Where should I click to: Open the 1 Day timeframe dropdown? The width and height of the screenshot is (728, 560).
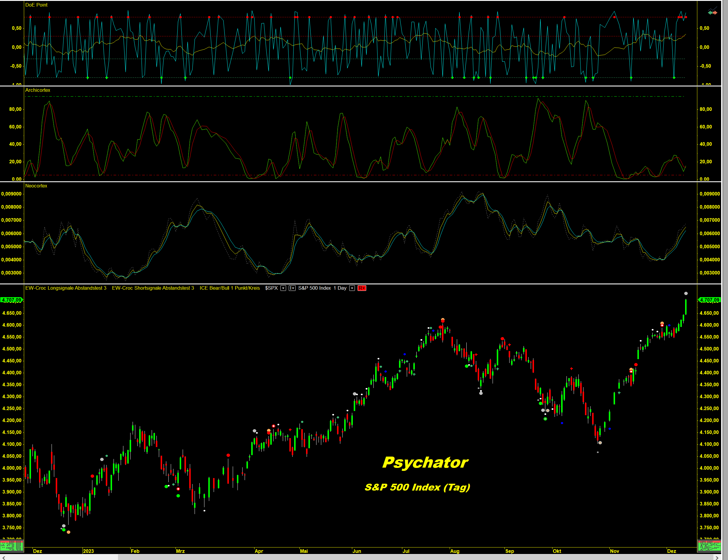(352, 288)
